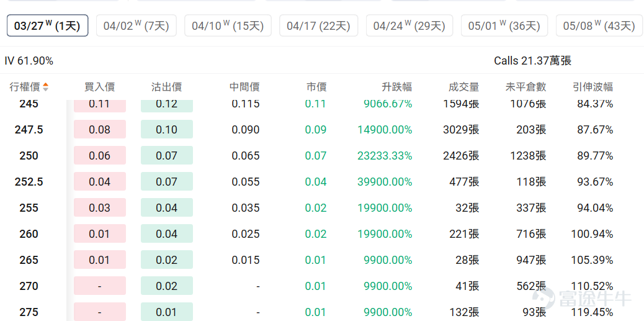The width and height of the screenshot is (644, 321).
Task: Click bid price 0.08 for strike 247.5
Action: (100, 130)
